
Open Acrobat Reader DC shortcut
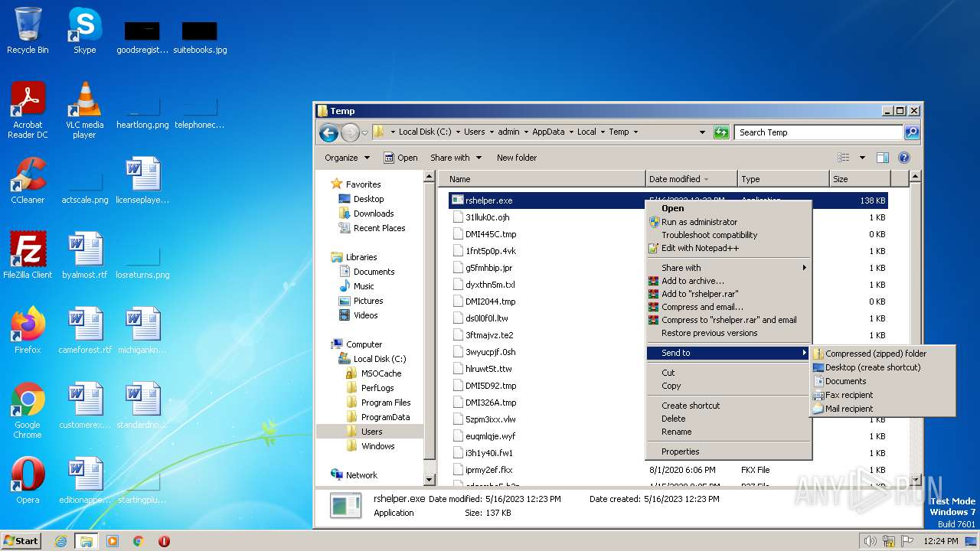[x=28, y=110]
